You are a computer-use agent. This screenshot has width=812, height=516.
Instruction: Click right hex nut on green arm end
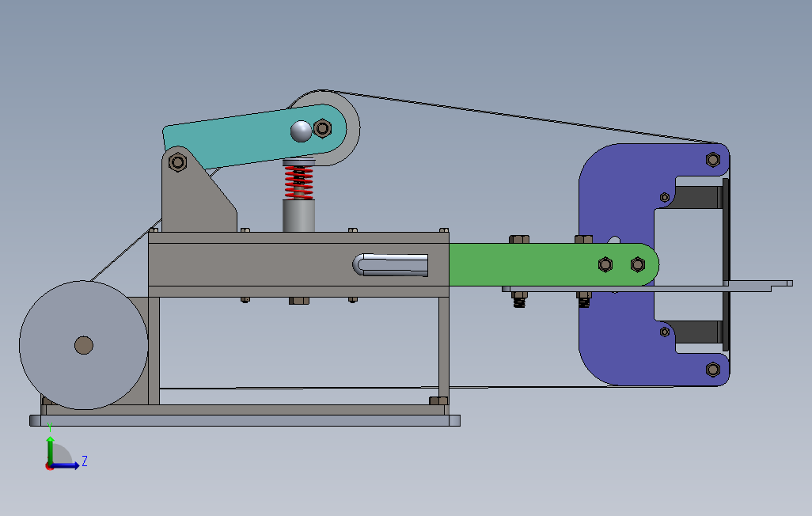coord(638,265)
